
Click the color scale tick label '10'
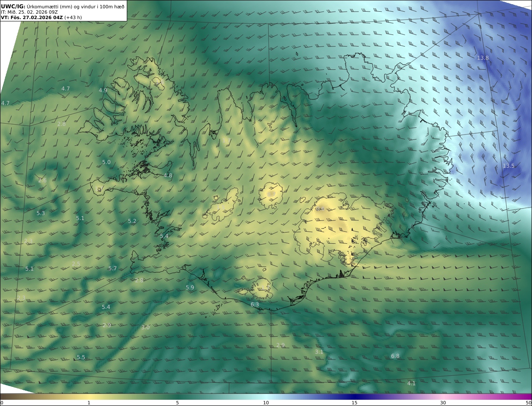coord(266,403)
